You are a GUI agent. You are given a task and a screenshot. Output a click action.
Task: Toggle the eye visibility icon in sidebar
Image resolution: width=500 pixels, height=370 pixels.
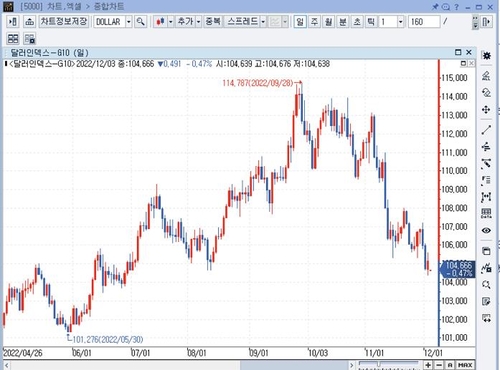[486, 230]
